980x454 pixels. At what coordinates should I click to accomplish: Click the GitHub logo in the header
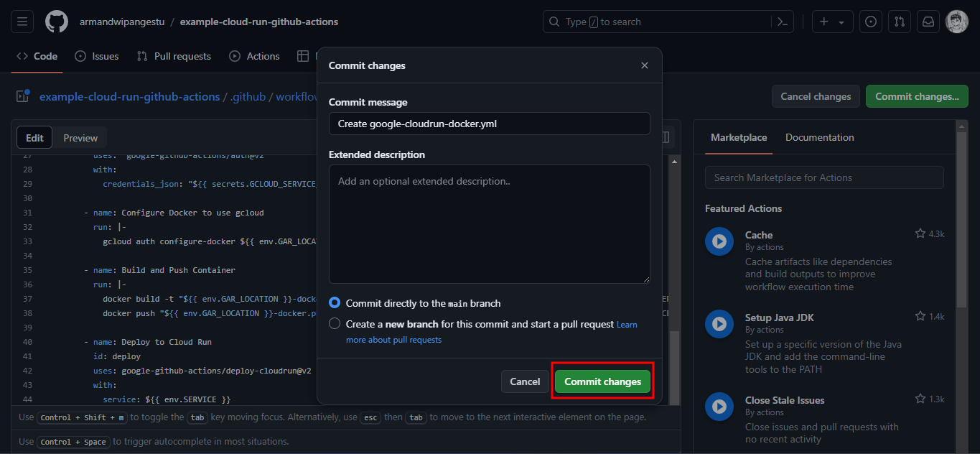pos(56,21)
